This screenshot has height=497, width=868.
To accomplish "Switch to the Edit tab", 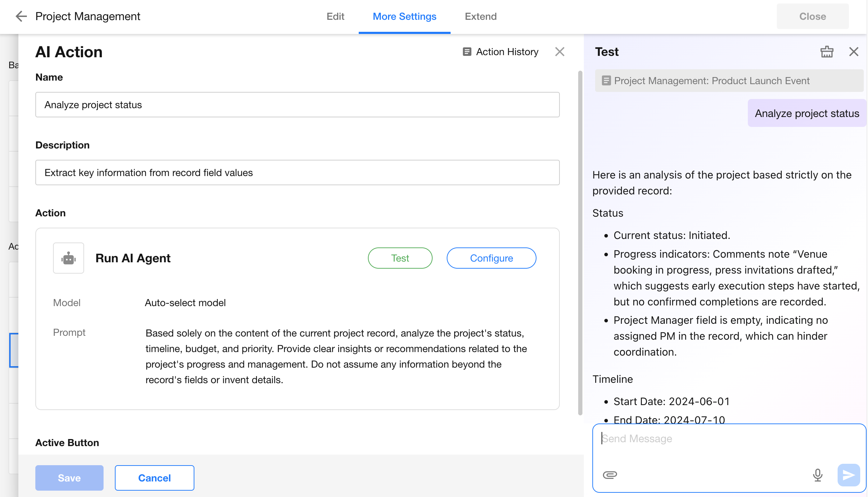I will (x=335, y=17).
